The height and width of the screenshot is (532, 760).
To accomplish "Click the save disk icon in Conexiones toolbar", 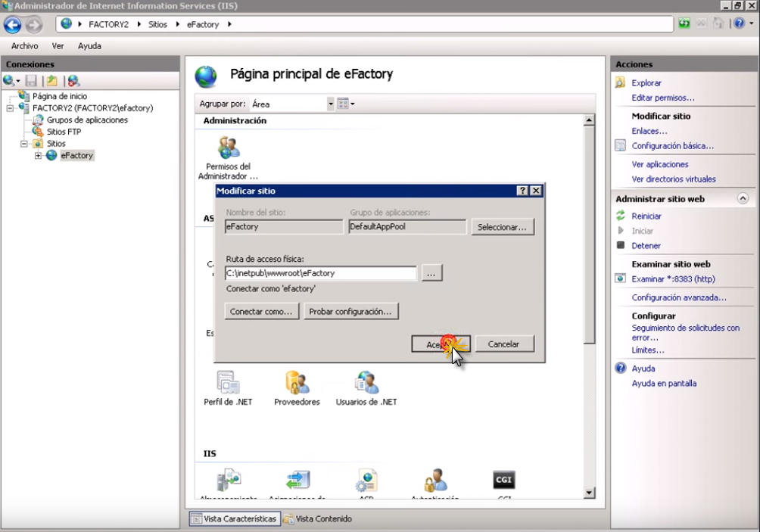I will pos(31,81).
